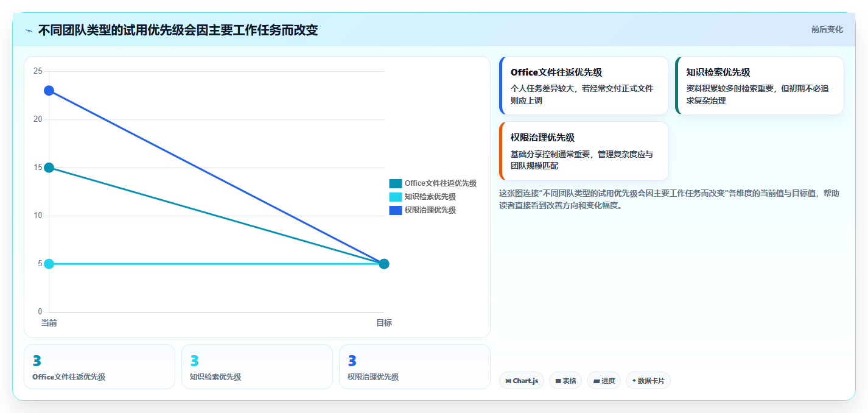Click text 基础分享控制通常重要
The height and width of the screenshot is (413, 868).
click(550, 154)
